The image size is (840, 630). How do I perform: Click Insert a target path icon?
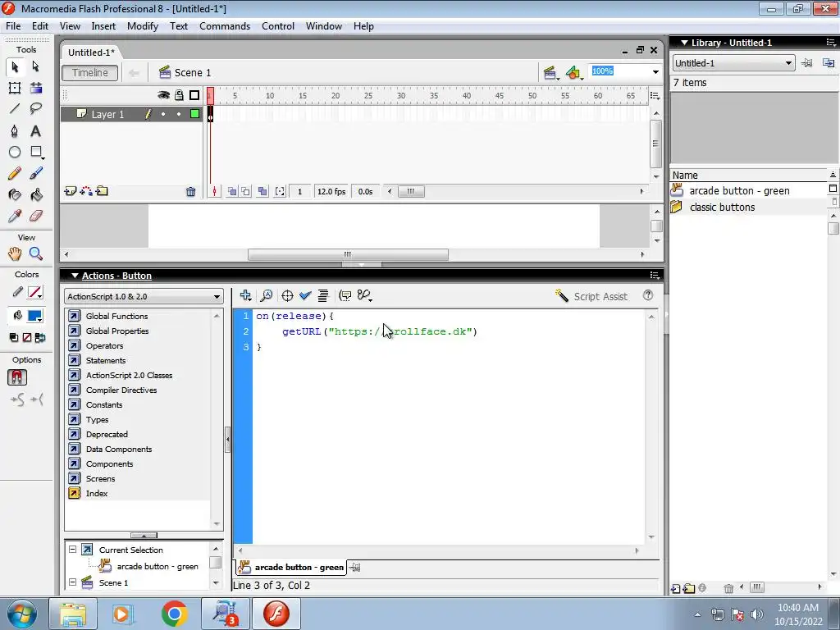(x=287, y=295)
